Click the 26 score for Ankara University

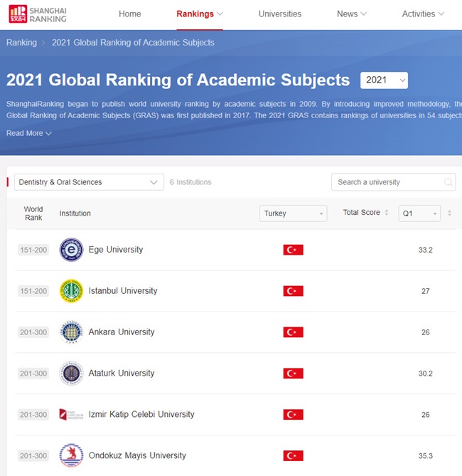coord(426,332)
